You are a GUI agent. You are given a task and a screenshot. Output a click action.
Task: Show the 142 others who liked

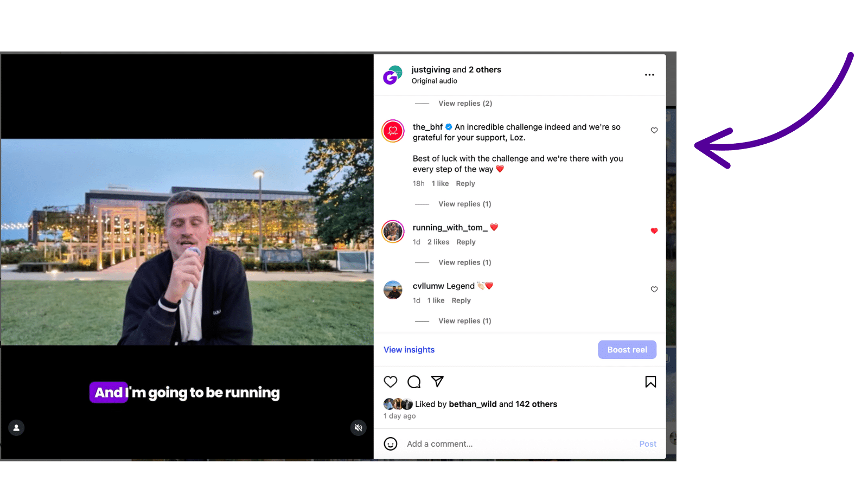[x=536, y=404]
